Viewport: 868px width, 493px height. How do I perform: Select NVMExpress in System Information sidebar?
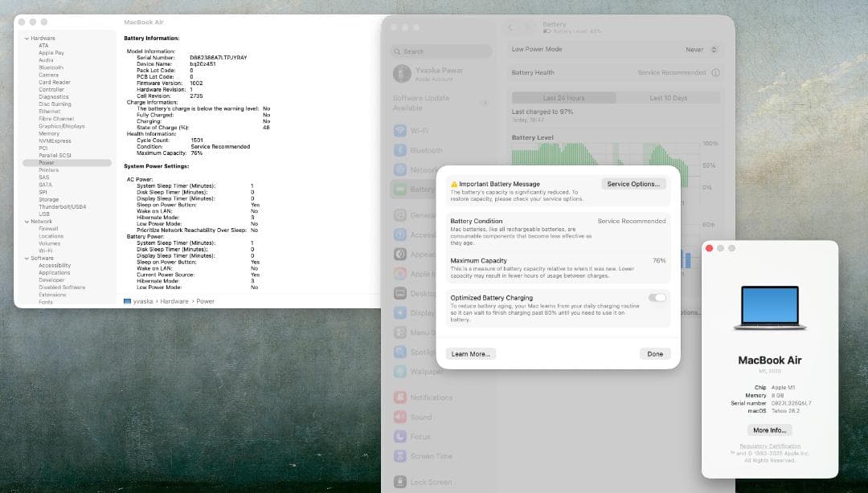pos(55,141)
